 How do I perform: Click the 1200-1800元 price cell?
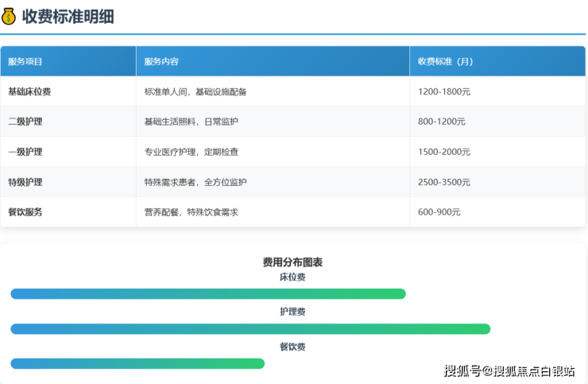click(x=444, y=91)
